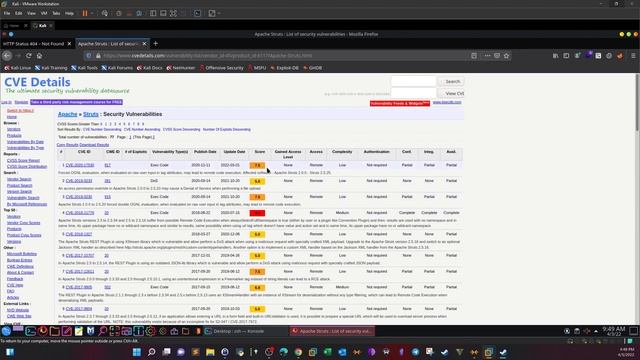Click the Firefox back arrow
The image size is (640, 360).
[x=7, y=56]
